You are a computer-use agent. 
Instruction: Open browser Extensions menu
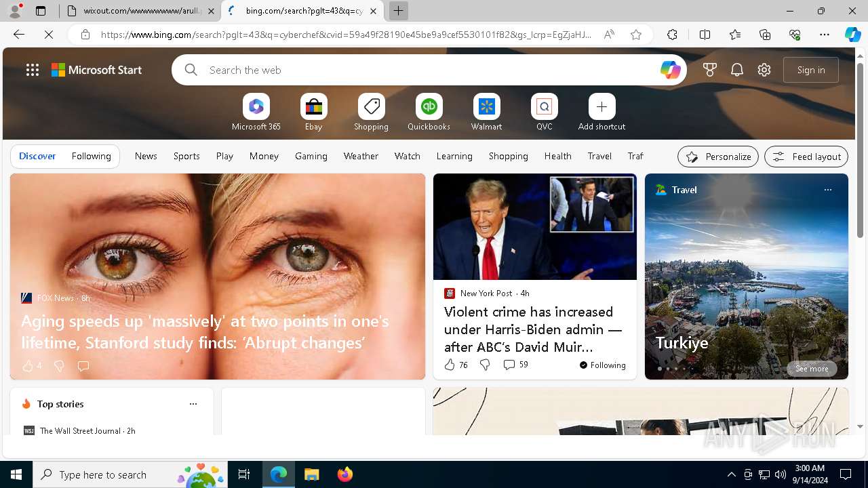tap(672, 35)
